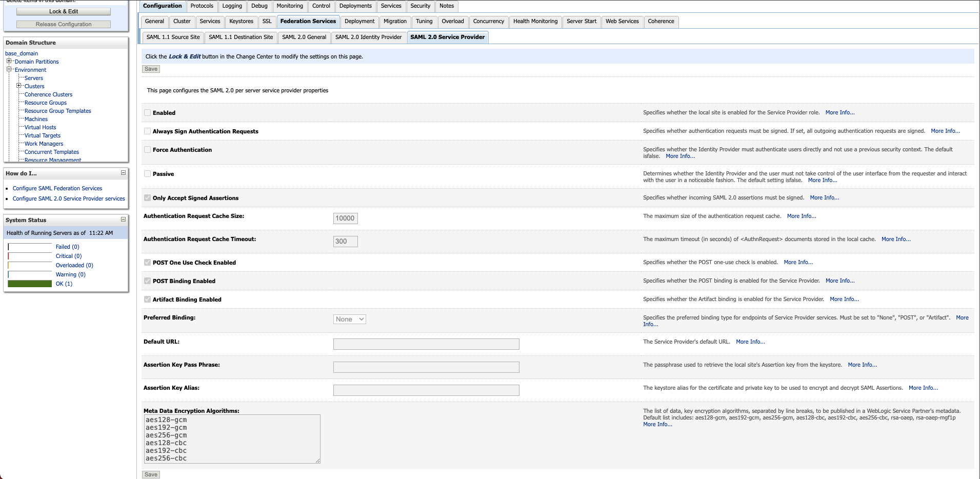Switch to SAML 2.0 Identity Provider tab
980x479 pixels.
coord(368,37)
